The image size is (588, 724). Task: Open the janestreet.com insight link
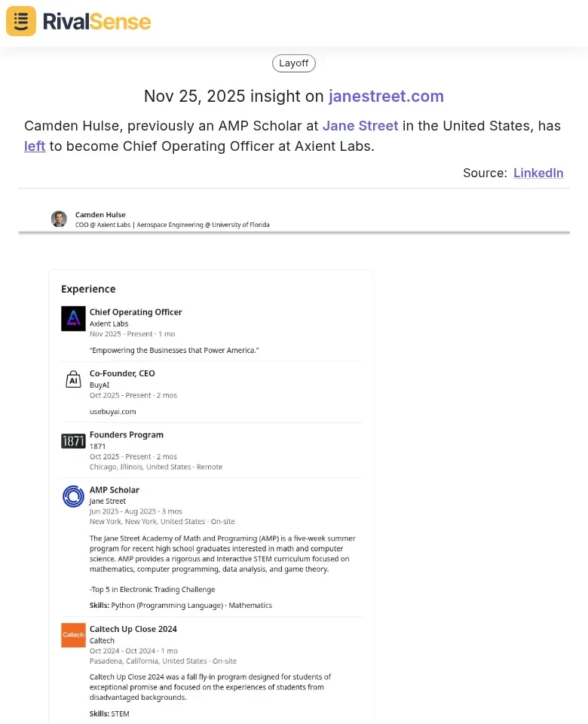click(386, 97)
